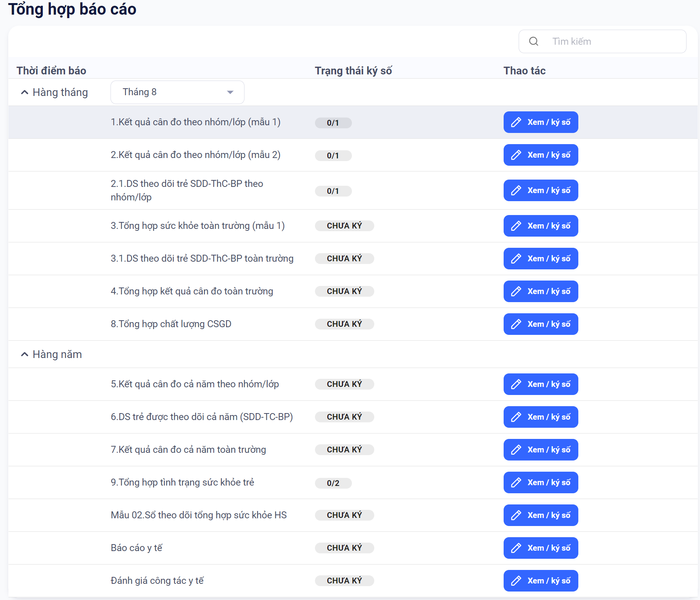
Task: Open Xem / ký số for report 2 (mẫu 2)
Action: [541, 155]
